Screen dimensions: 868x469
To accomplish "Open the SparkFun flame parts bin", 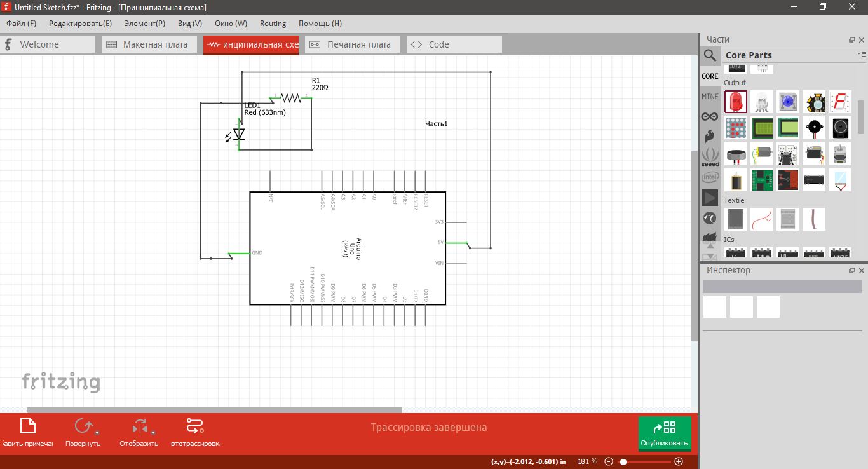I will coord(710,136).
